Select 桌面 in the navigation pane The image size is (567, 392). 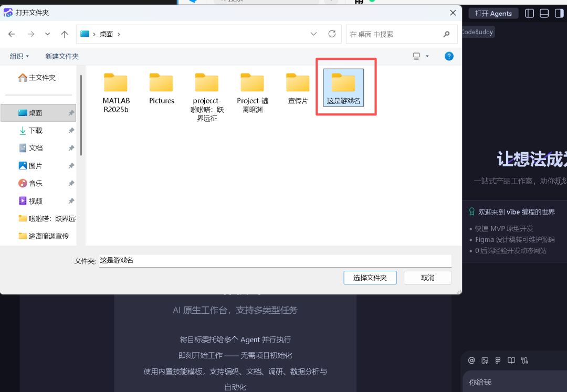point(38,113)
